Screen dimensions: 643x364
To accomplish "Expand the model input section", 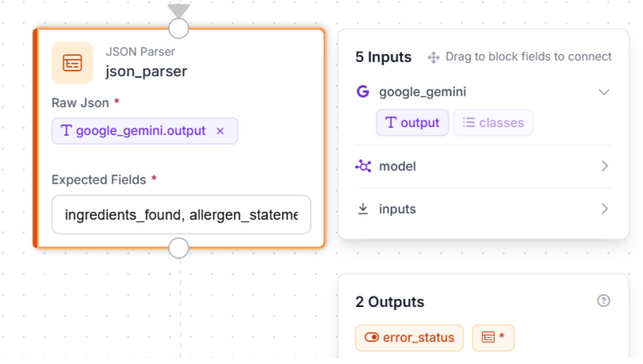I will tap(604, 167).
